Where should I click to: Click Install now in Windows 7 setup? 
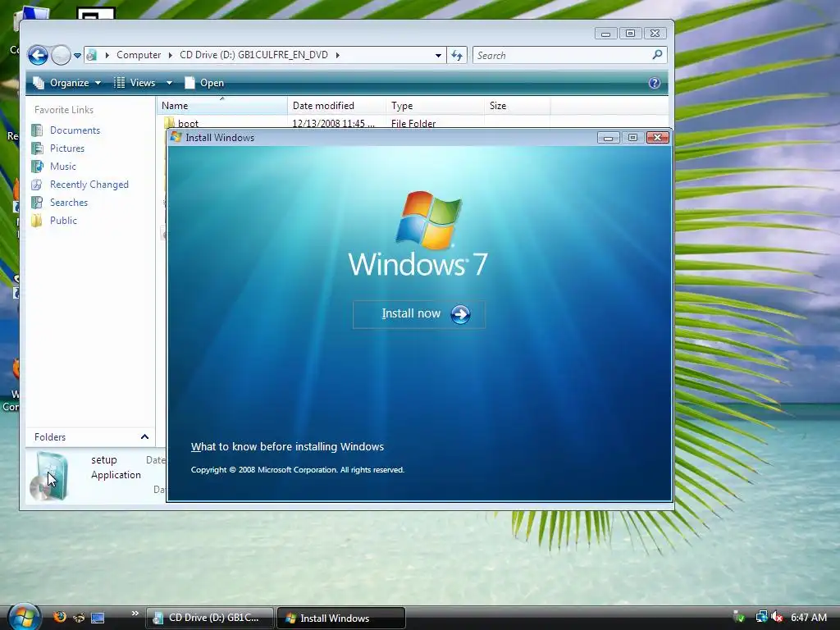point(419,314)
